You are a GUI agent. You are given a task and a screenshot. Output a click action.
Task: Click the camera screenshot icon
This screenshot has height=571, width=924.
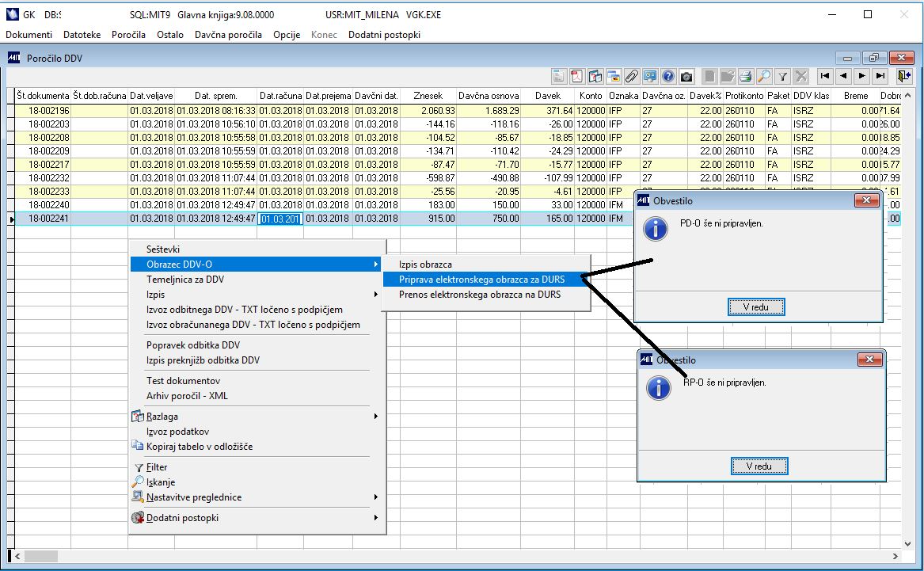686,76
